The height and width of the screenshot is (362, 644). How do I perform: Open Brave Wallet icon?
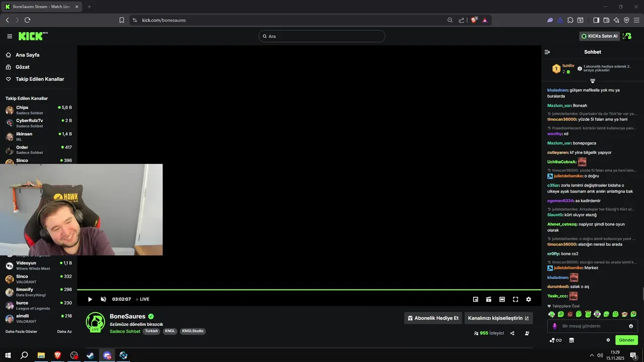click(606, 20)
